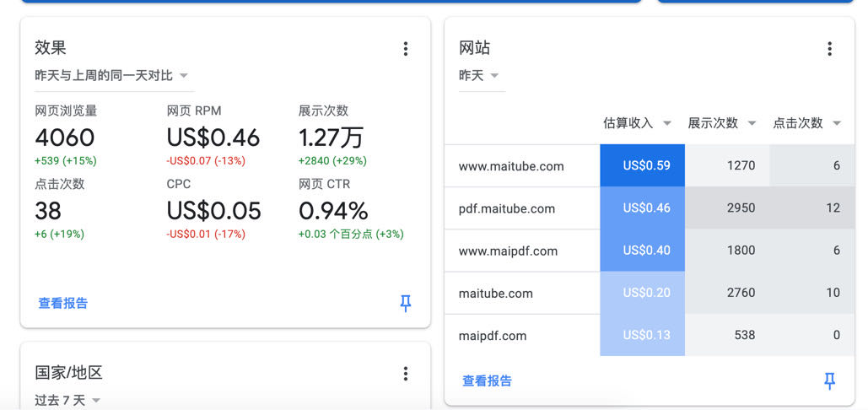
Task: Pin the 网站 card
Action: (829, 381)
